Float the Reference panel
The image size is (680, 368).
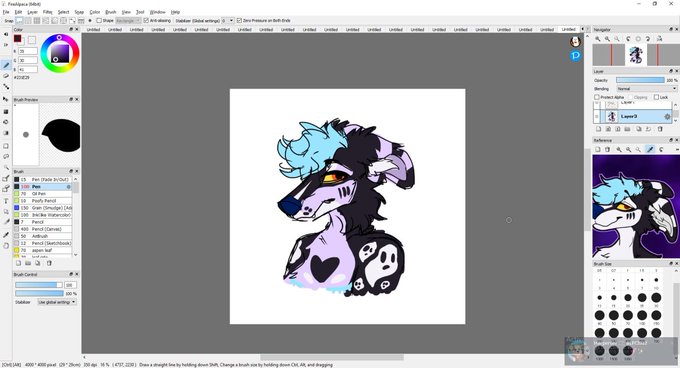pos(671,140)
